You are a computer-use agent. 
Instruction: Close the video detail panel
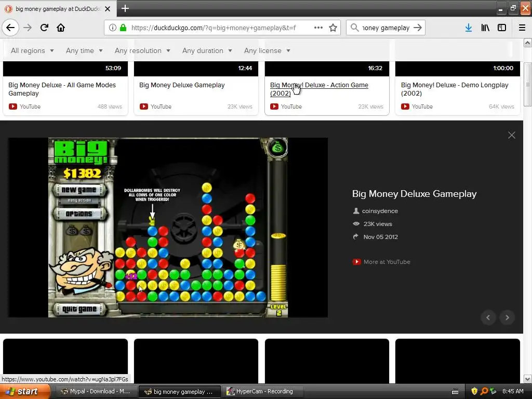click(x=512, y=135)
